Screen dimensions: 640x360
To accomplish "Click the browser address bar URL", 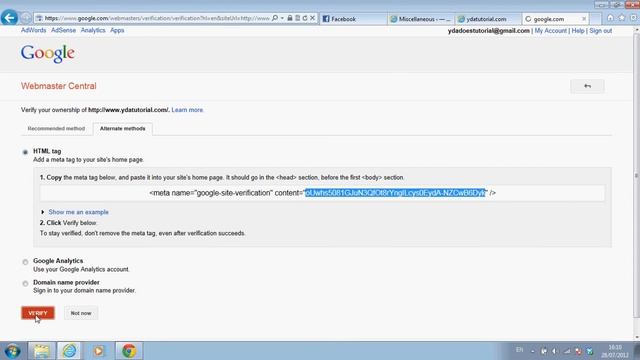I will click(157, 18).
